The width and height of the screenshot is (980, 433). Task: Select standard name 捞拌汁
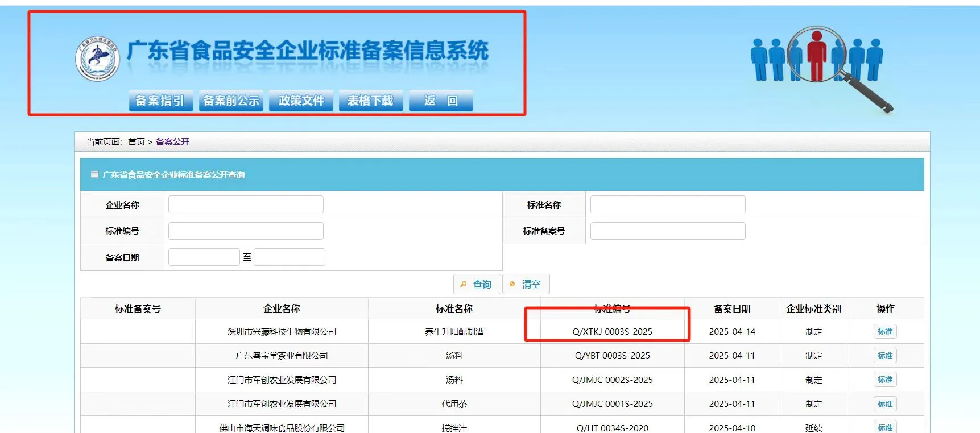pyautogui.click(x=454, y=428)
